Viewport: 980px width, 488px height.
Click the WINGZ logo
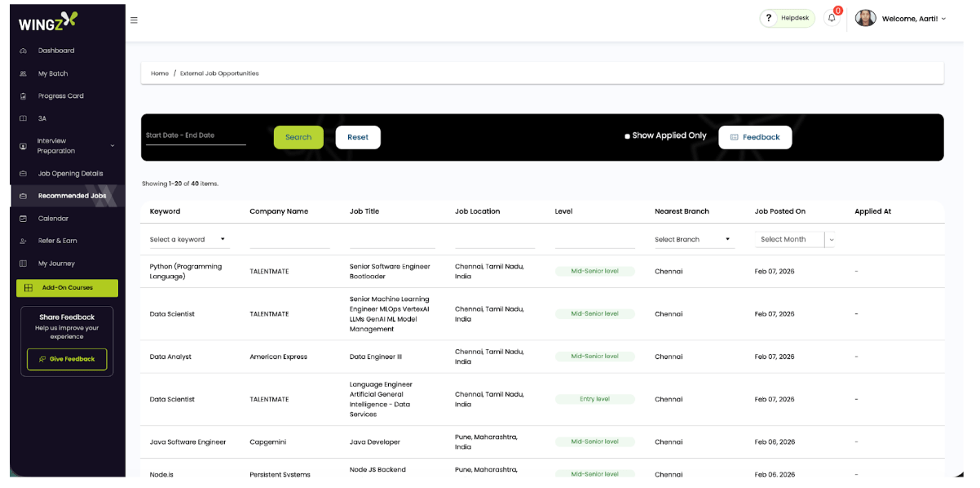point(48,21)
